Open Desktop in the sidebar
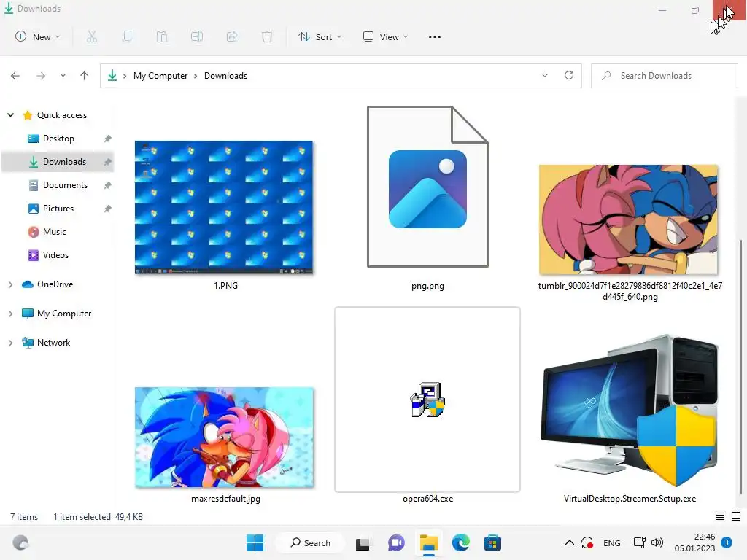 tap(58, 139)
